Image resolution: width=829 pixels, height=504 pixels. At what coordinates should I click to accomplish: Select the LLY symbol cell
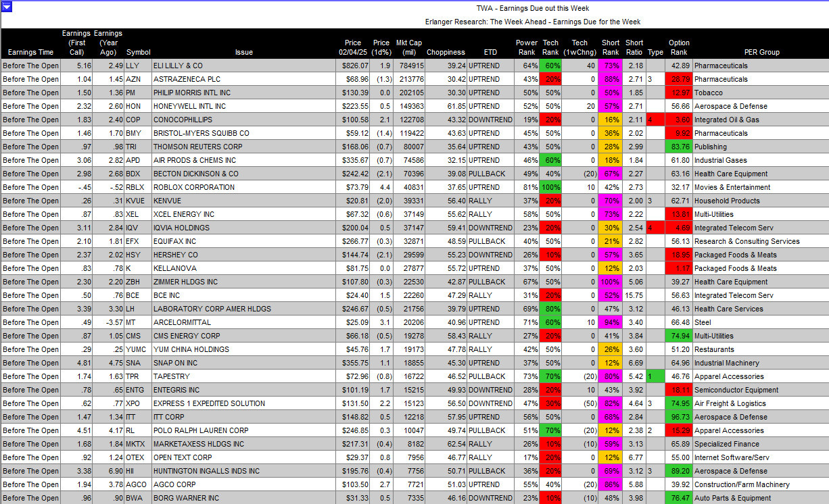(137, 66)
